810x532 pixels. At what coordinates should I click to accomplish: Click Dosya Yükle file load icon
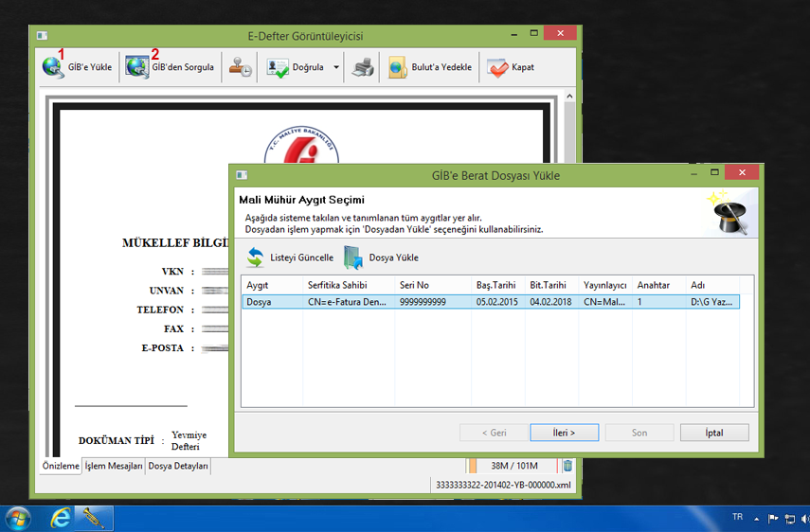pos(353,257)
